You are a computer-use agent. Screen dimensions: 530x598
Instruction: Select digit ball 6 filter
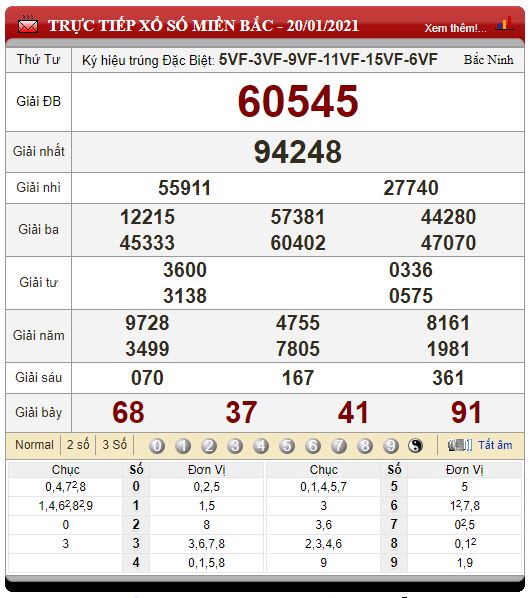313,445
